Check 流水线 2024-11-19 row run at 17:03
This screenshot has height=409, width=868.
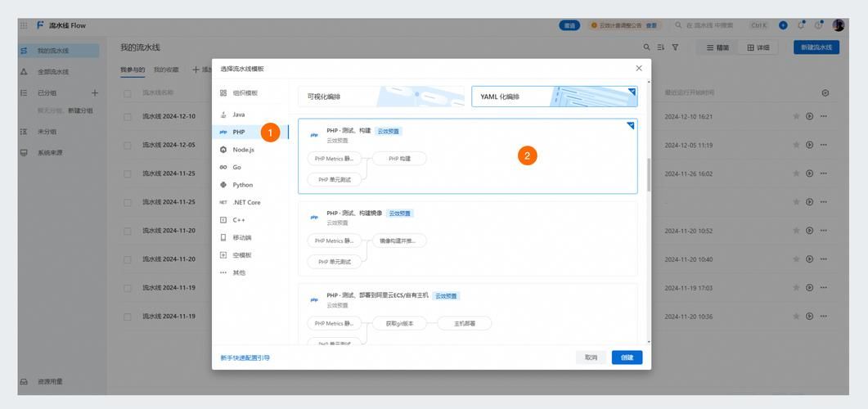tap(128, 289)
